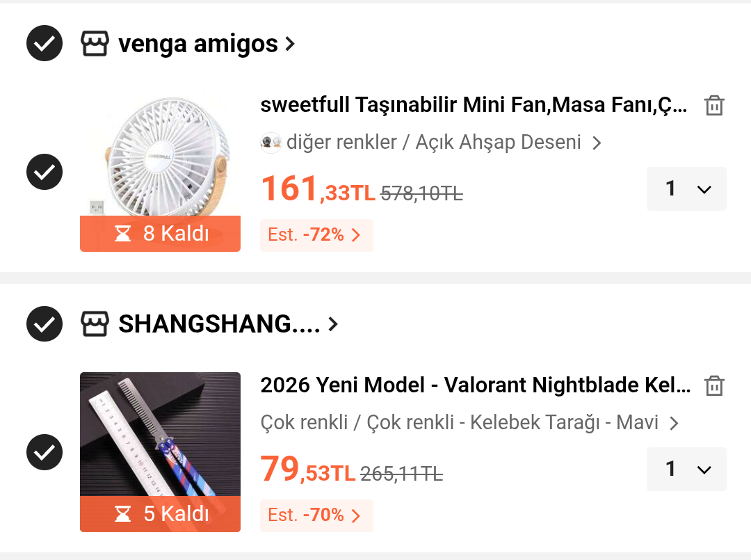Open quantity dropdown for Nightblade comb
This screenshot has width=751, height=560.
(x=686, y=469)
